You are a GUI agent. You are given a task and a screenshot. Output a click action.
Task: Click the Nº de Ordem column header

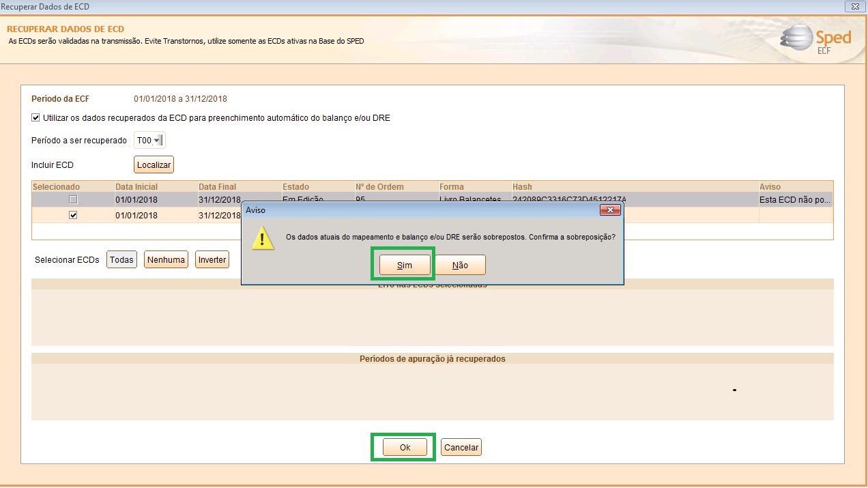[x=396, y=186]
